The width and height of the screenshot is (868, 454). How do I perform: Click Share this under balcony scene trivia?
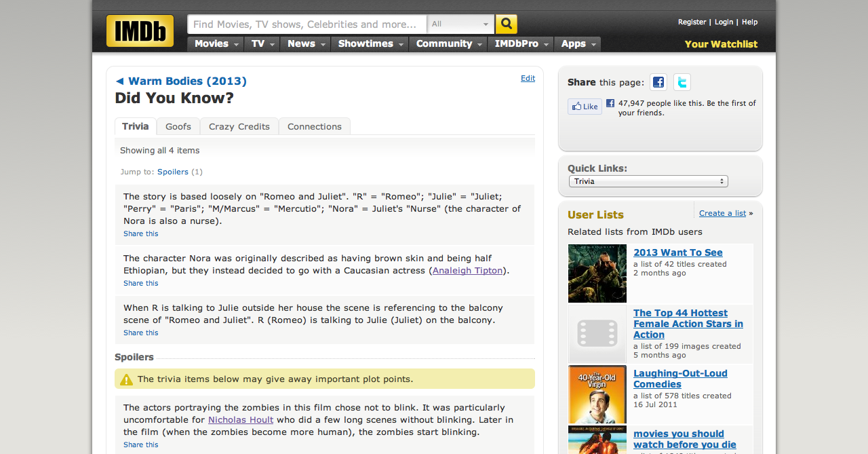[141, 333]
